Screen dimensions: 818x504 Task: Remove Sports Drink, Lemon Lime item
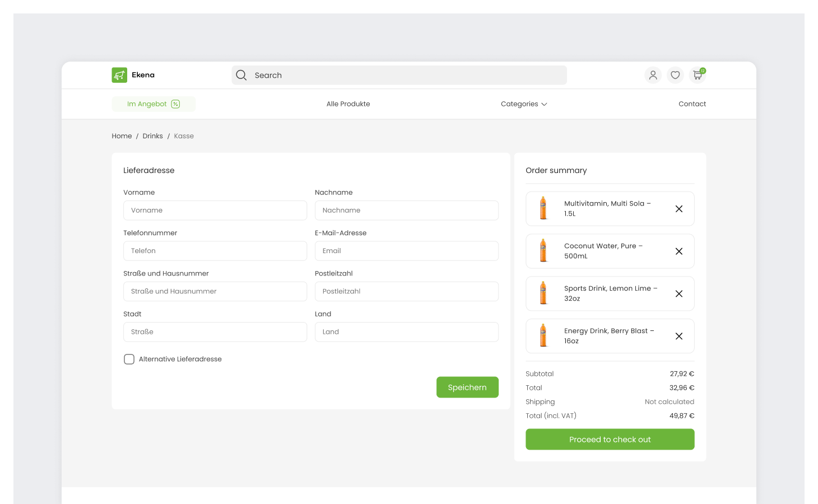point(678,294)
